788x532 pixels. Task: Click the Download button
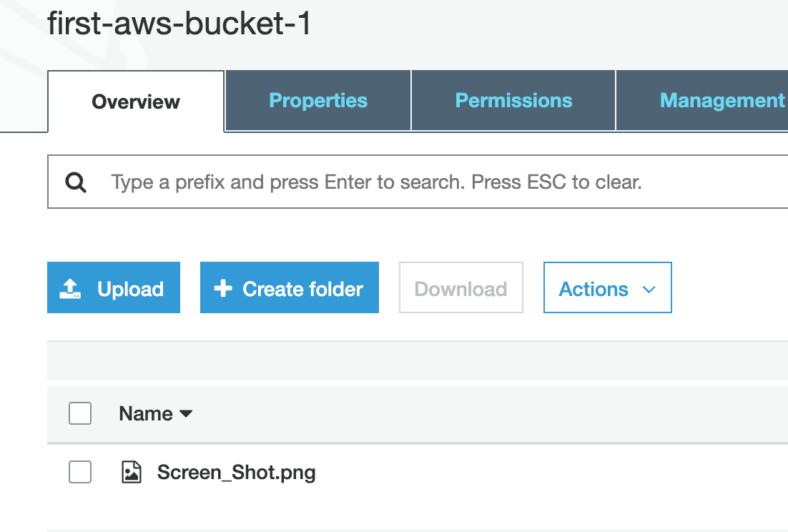(461, 287)
